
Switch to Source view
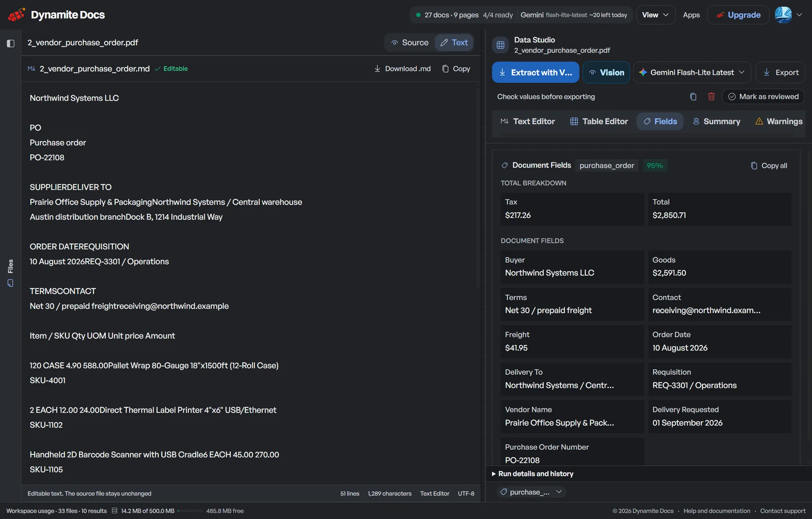tap(410, 43)
